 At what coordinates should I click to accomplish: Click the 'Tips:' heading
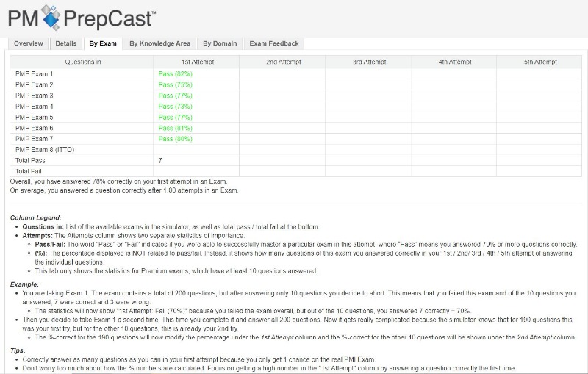[18, 350]
